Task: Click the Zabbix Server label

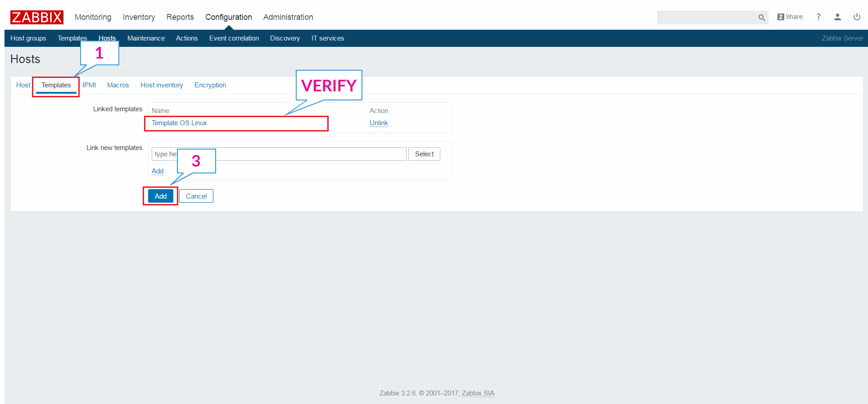Action: [842, 38]
